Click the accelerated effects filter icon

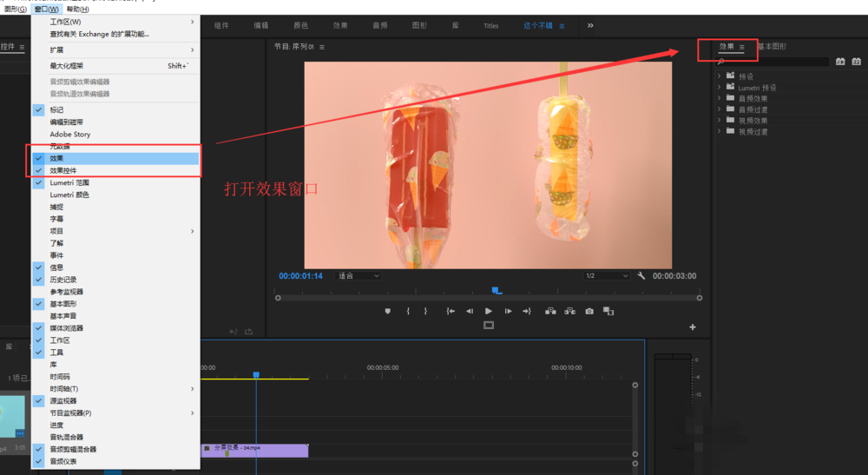(x=840, y=62)
